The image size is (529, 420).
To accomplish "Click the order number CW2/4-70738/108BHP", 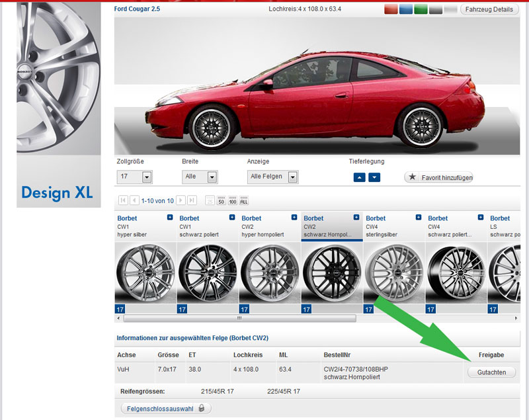I will coord(356,369).
